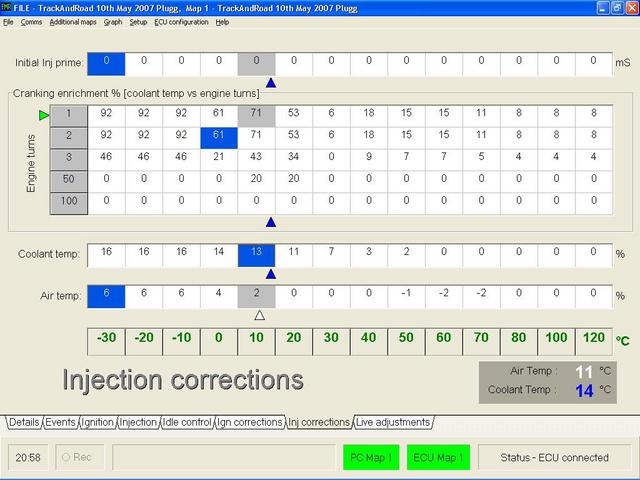Switch to the Injection tab
Image resolution: width=640 pixels, height=480 pixels.
(138, 422)
